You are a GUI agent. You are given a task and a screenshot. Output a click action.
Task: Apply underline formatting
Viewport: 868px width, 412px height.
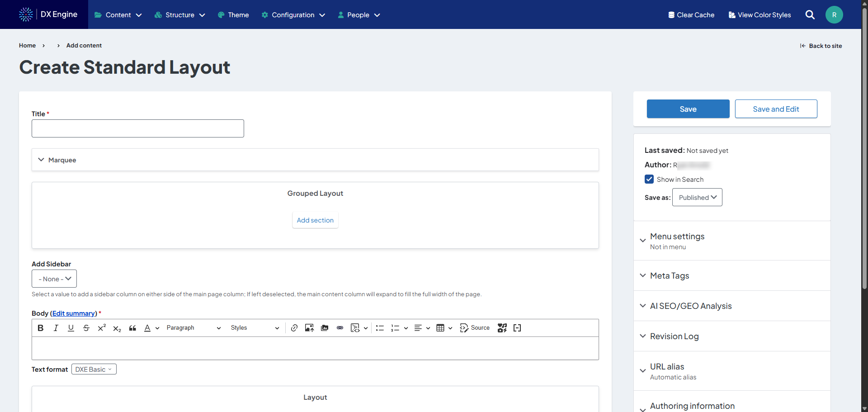(x=71, y=328)
